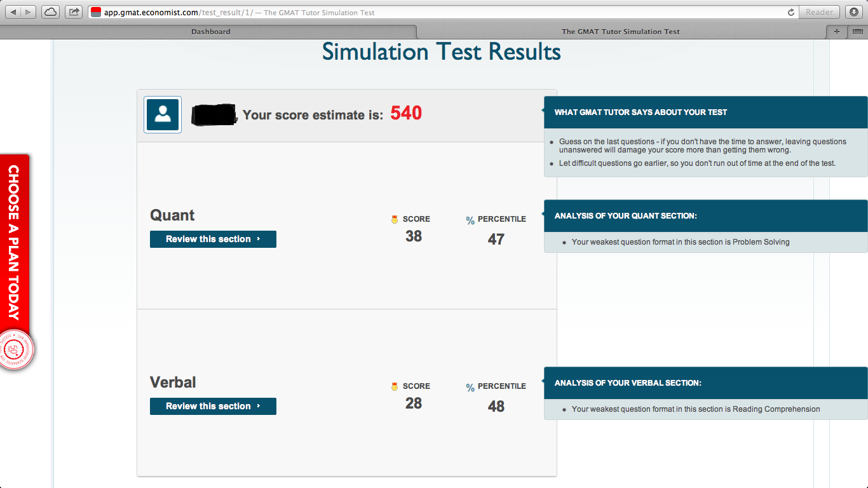The image size is (868, 488).
Task: Click Your score estimate is label
Action: point(313,115)
